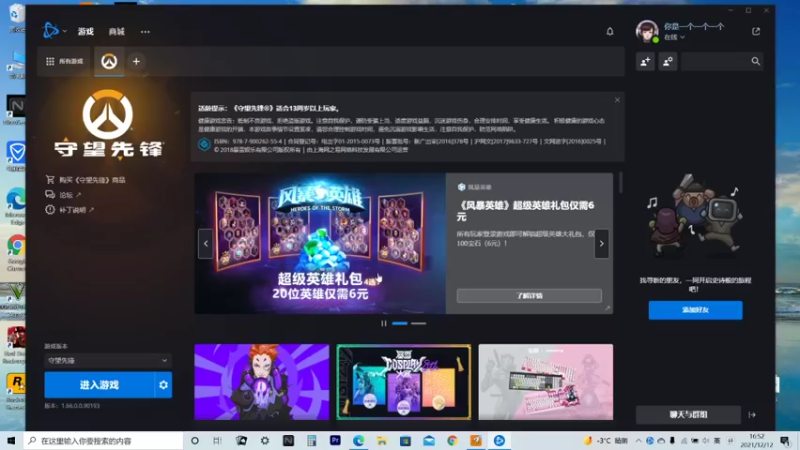The width and height of the screenshot is (800, 450).
Task: Open the Windows action center
Action: [x=786, y=441]
